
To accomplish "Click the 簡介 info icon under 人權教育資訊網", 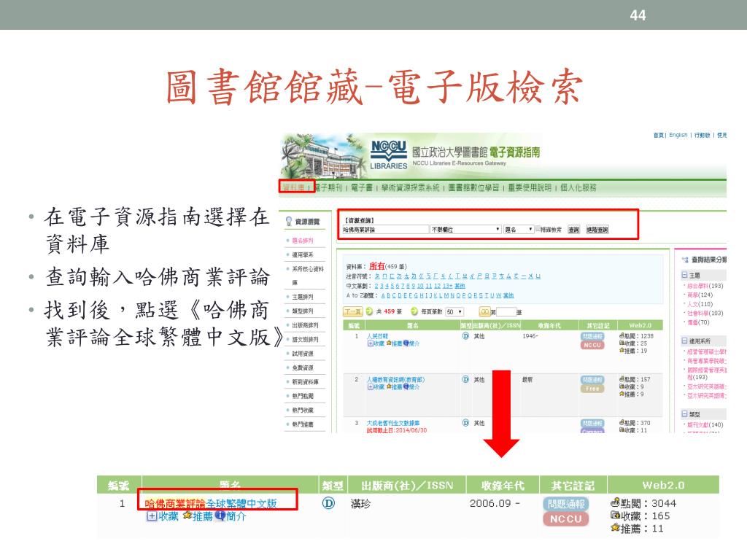I will [x=406, y=386].
